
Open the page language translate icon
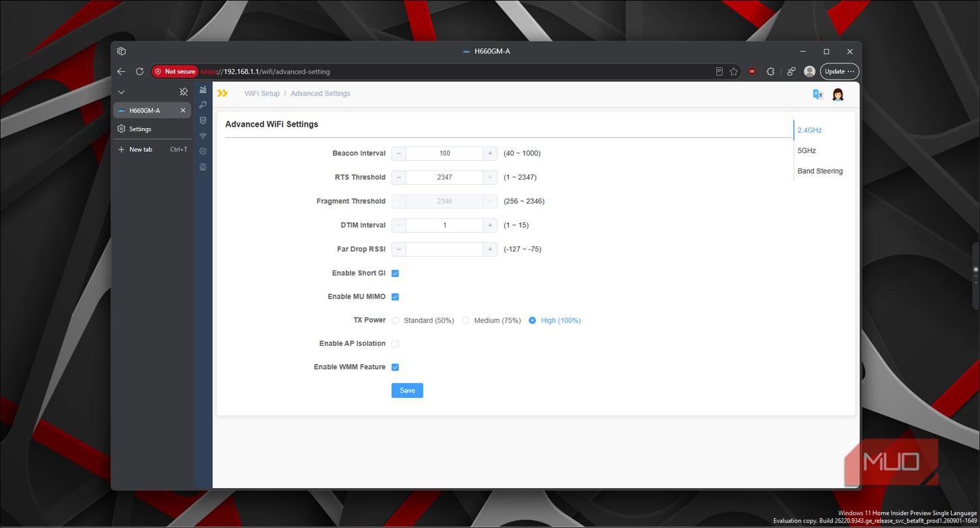(817, 94)
